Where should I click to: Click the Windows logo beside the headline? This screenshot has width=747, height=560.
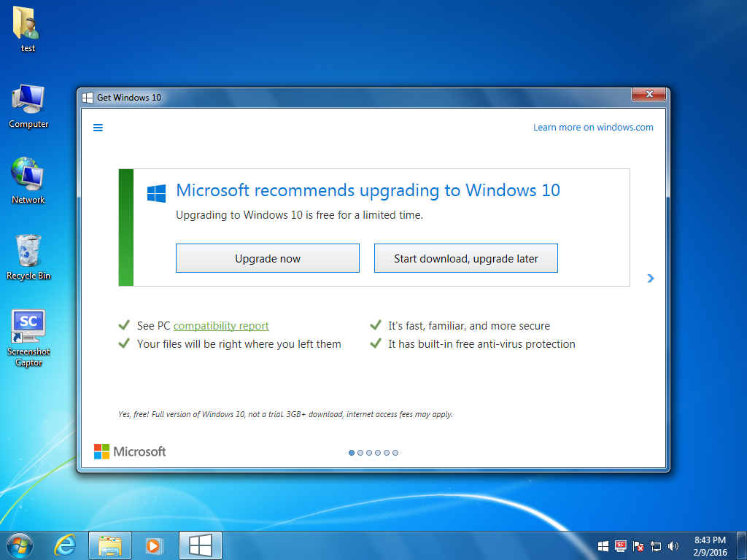(x=156, y=194)
